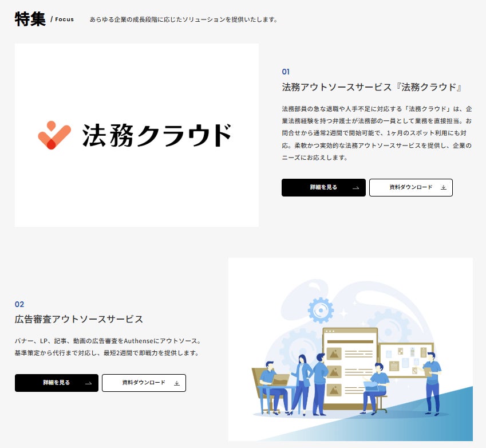The width and height of the screenshot is (486, 448).
Task: Open 詳細を見る for 広告審査アウトソースサービス
Action: (57, 383)
